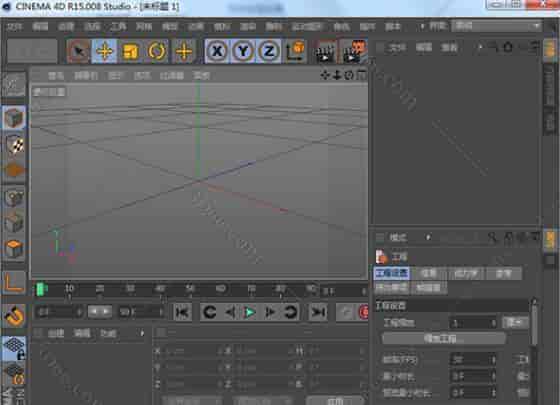This screenshot has width=560, height=405.
Task: Toggle Y axis lock
Action: coord(243,52)
